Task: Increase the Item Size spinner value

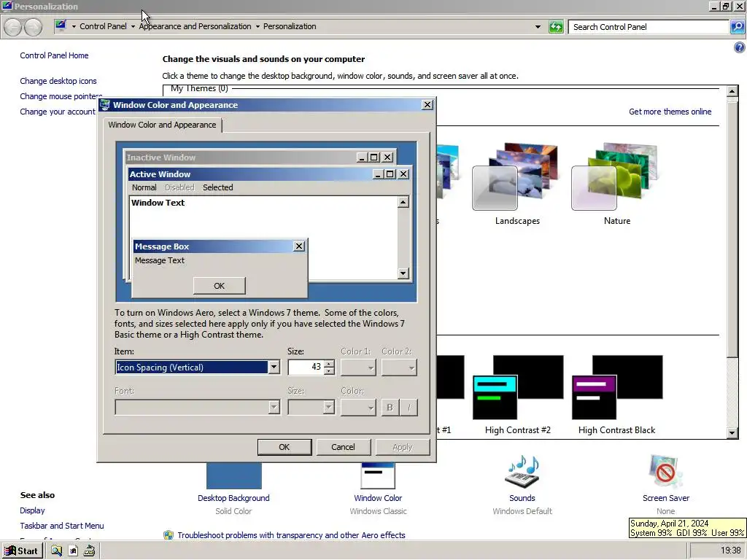Action: pos(329,364)
